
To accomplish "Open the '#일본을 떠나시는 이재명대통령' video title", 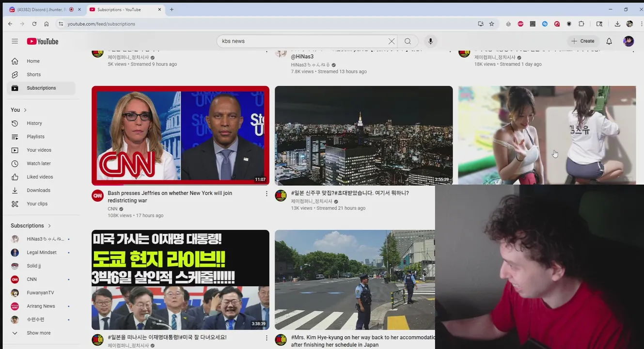I will (167, 337).
